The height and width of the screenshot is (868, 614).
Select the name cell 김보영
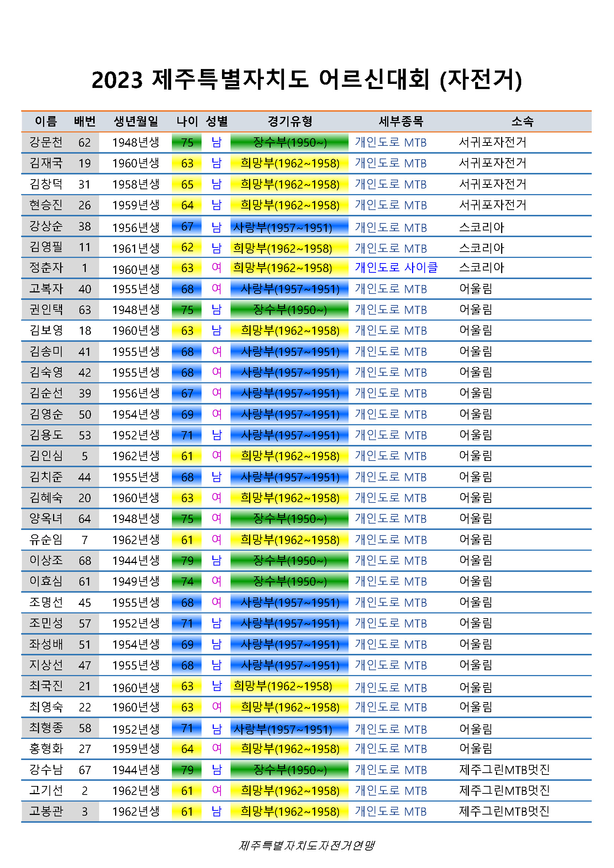(x=46, y=330)
